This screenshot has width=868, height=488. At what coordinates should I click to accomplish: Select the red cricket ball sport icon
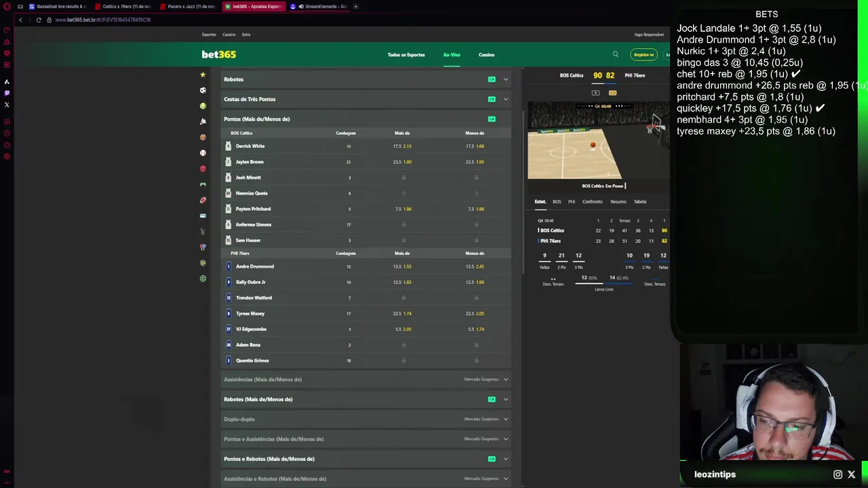coord(203,169)
